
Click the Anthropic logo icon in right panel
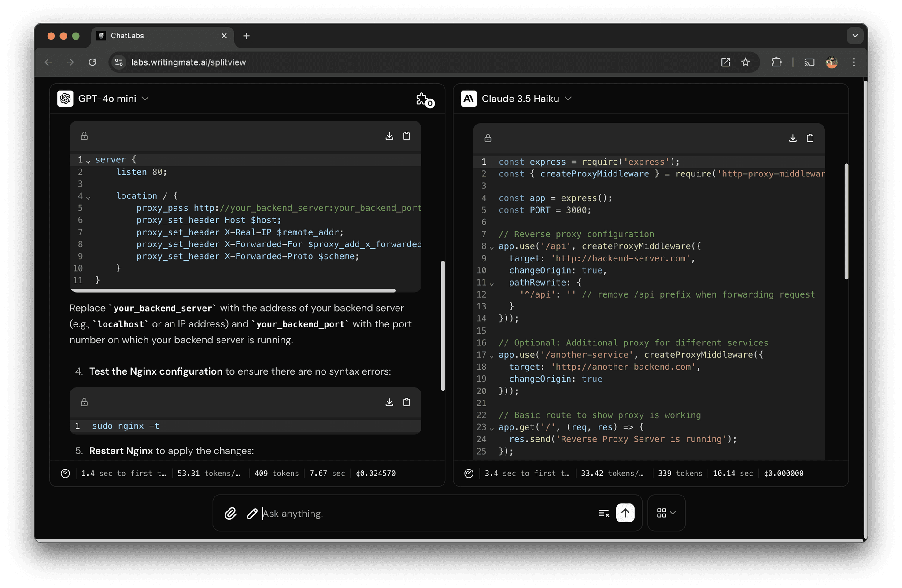pyautogui.click(x=469, y=99)
